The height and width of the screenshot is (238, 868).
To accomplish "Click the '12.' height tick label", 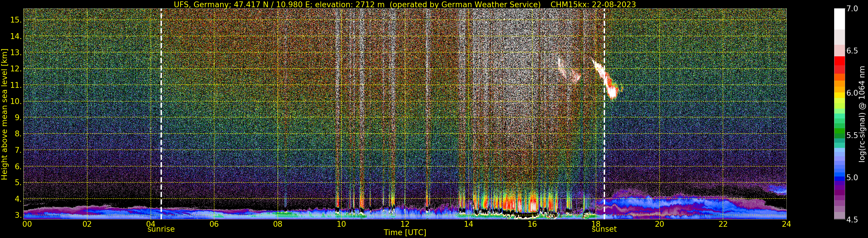I will (x=16, y=69).
